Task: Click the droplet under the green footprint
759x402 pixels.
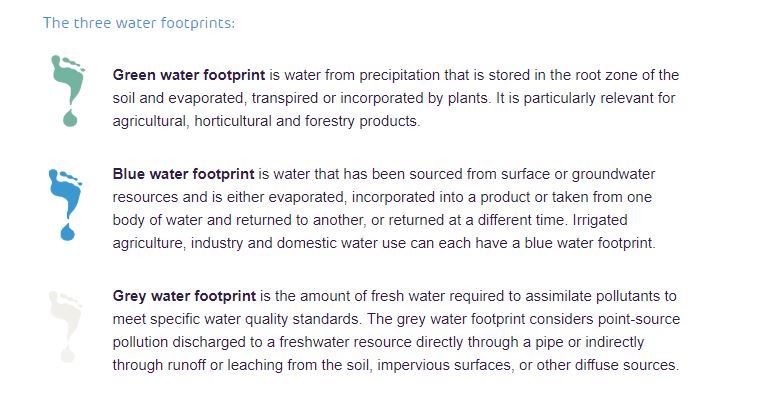Action: coord(69,119)
